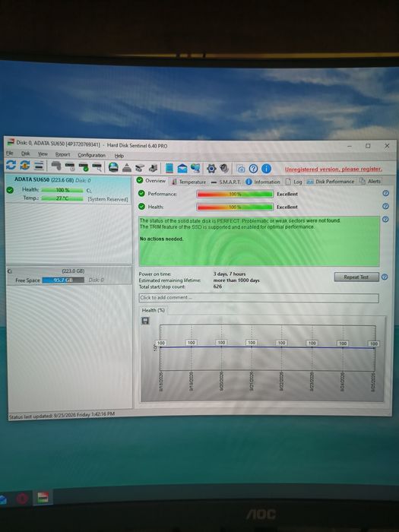Click the 'No actions needed.' text

[x=161, y=239]
